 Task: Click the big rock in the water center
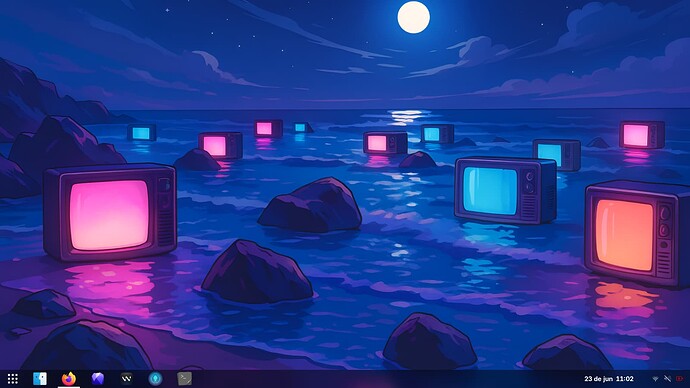tap(310, 205)
